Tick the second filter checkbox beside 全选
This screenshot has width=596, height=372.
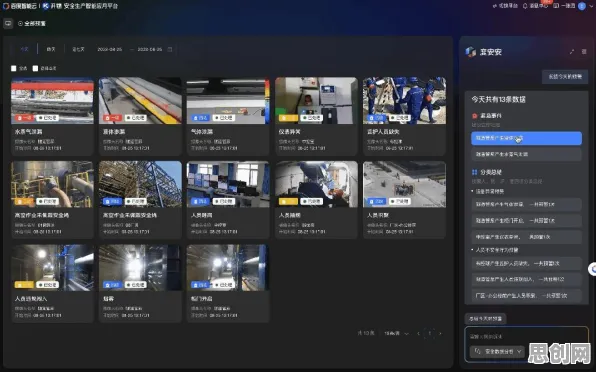(x=35, y=68)
